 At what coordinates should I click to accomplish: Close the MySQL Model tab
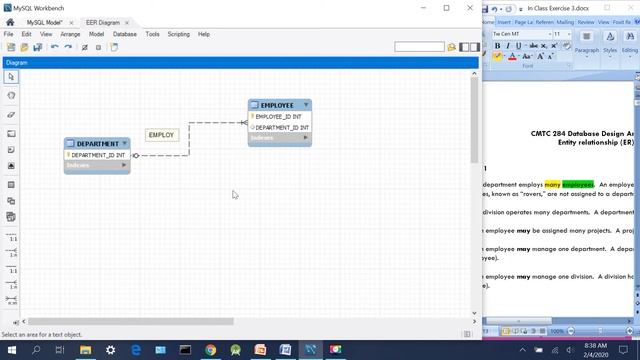tap(71, 22)
